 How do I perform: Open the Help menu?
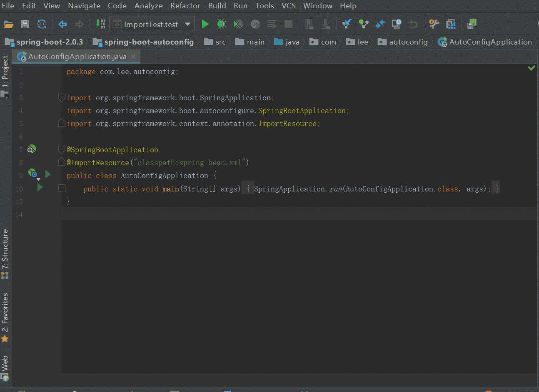(x=348, y=6)
